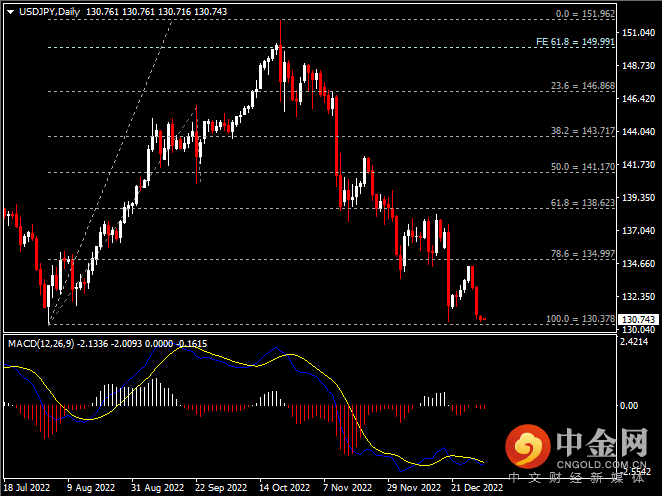Click the yellow MACD signal line peak

point(283,355)
